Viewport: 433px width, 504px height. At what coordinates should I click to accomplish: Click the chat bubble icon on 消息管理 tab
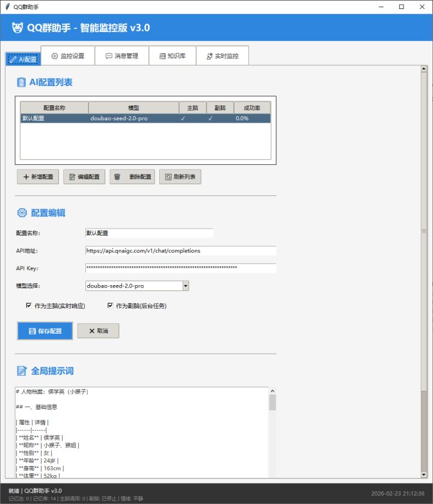click(109, 56)
